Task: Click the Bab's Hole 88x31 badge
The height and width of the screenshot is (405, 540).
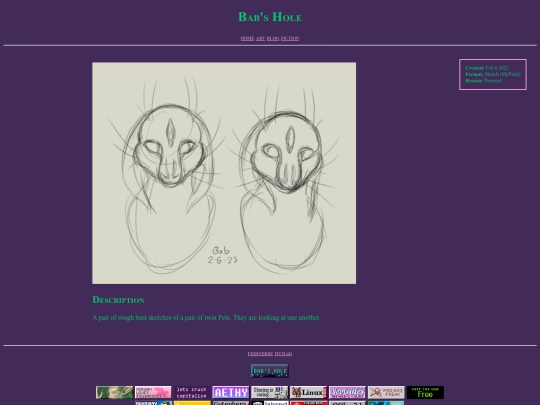Action: coord(270,371)
